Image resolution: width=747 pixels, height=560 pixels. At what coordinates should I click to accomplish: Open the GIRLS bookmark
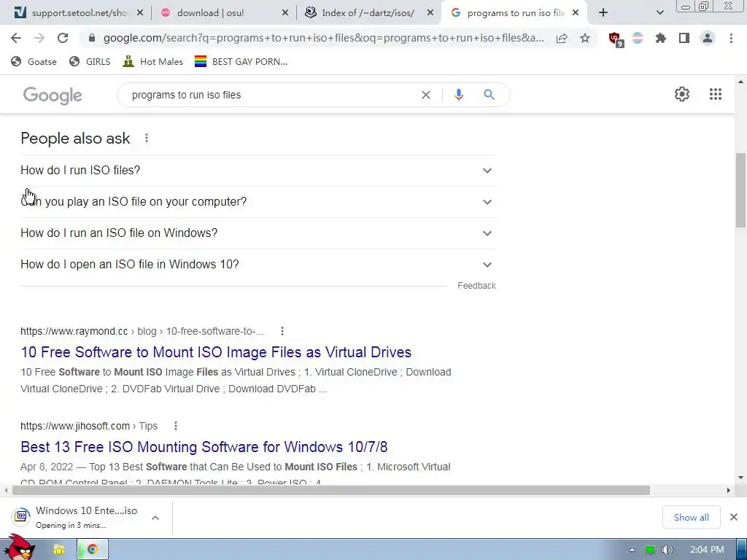[x=90, y=61]
